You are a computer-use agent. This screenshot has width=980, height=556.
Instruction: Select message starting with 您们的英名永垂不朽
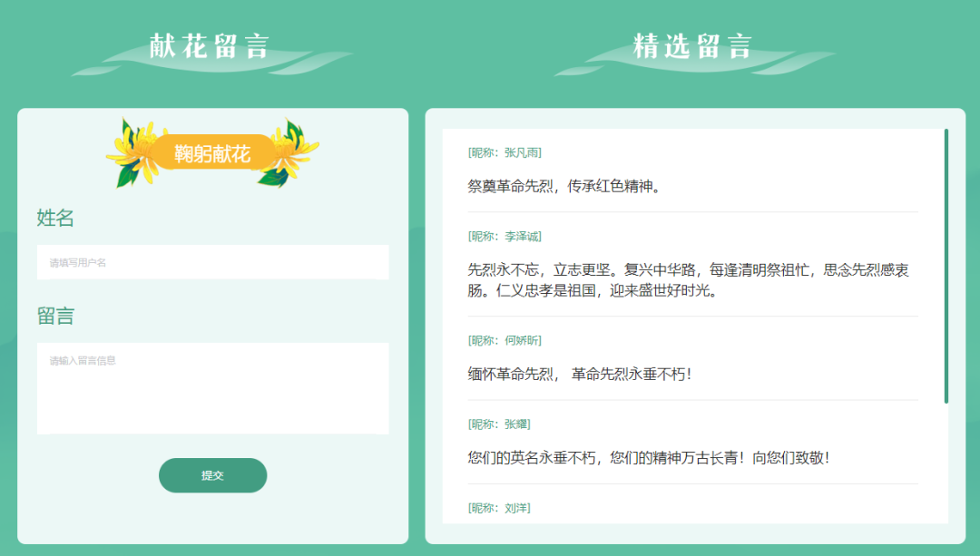648,458
